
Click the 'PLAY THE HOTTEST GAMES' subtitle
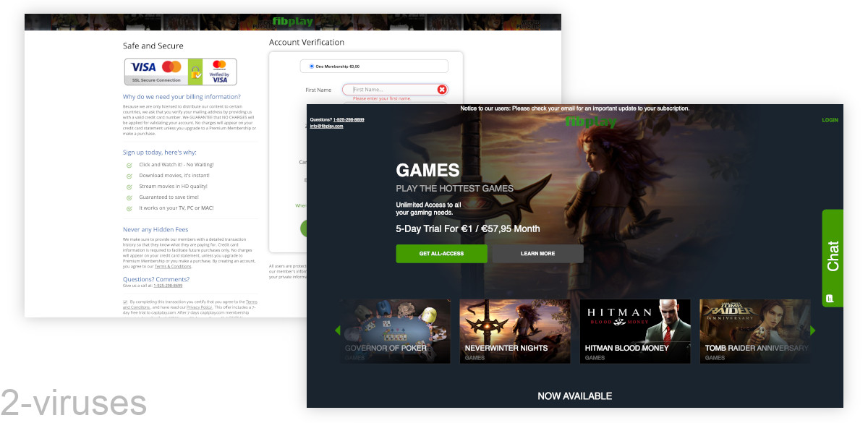coord(455,188)
